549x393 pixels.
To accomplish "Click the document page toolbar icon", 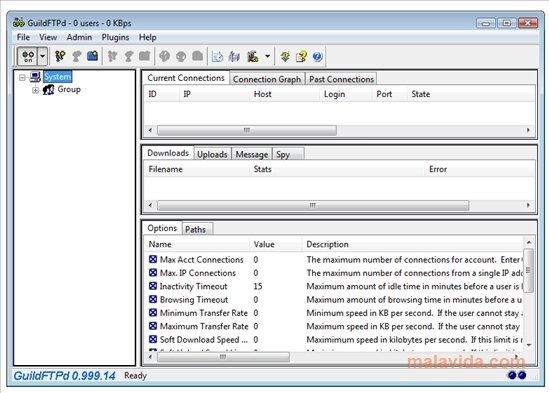I will coord(217,56).
